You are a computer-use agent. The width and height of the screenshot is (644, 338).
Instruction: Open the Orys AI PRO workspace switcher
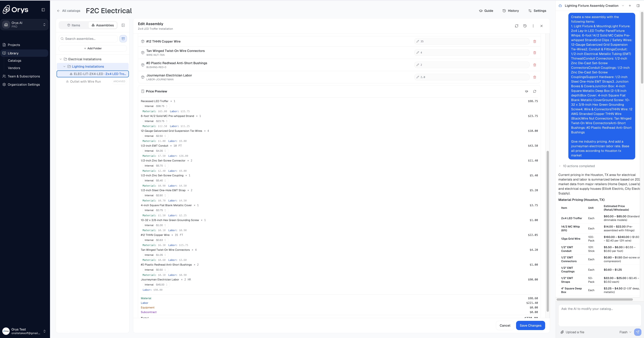tap(24, 25)
